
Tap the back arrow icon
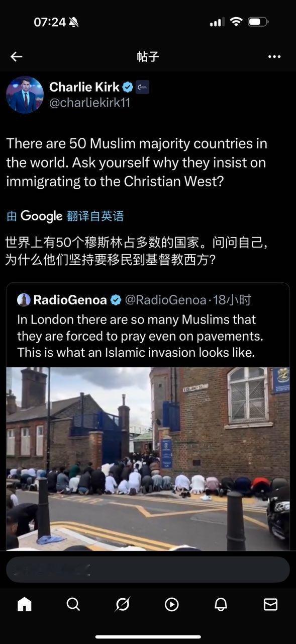(x=17, y=56)
